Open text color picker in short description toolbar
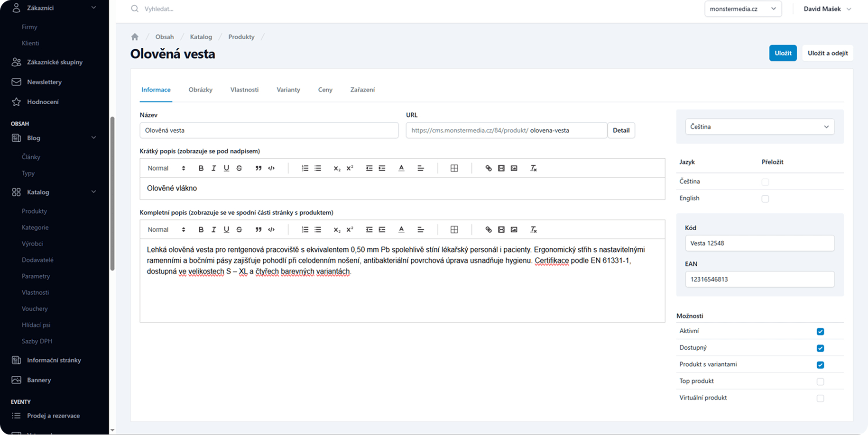868x435 pixels. tap(401, 168)
